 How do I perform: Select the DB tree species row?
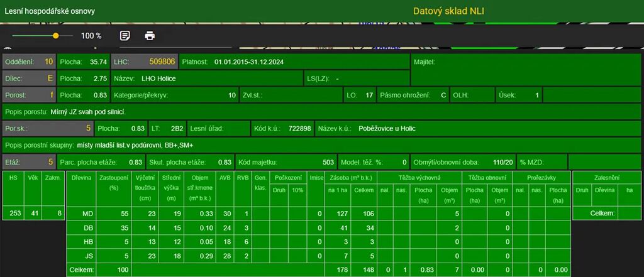coord(88,227)
